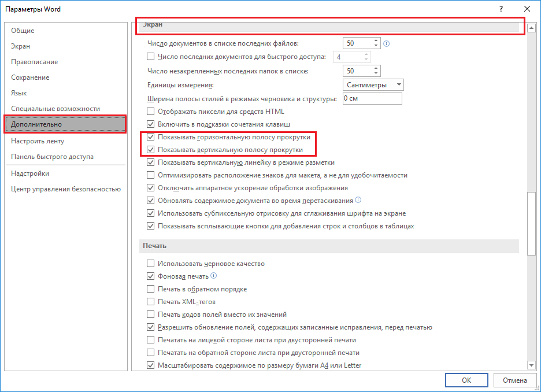The width and height of the screenshot is (541, 392).
Task: Check 'Печатать на обратной стороне листа'
Action: click(x=150, y=353)
